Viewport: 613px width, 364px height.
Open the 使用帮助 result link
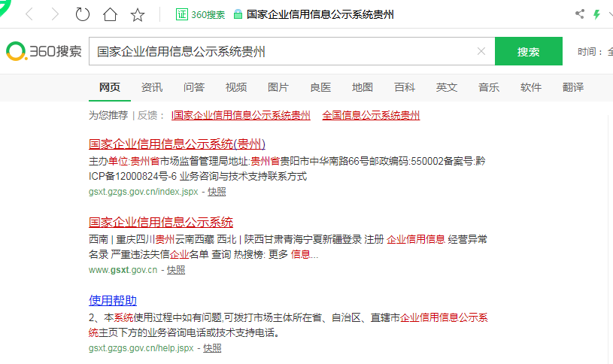[x=113, y=300]
